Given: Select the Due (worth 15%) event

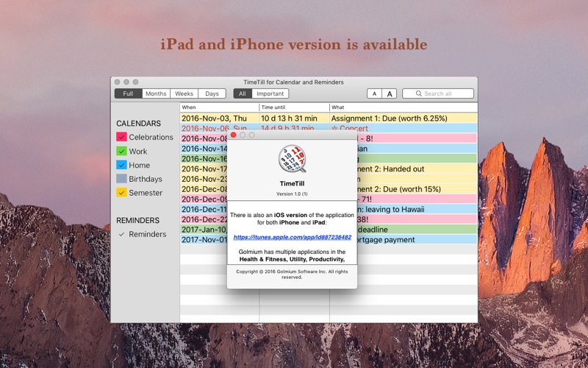Looking at the screenshot, I should pyautogui.click(x=417, y=189).
